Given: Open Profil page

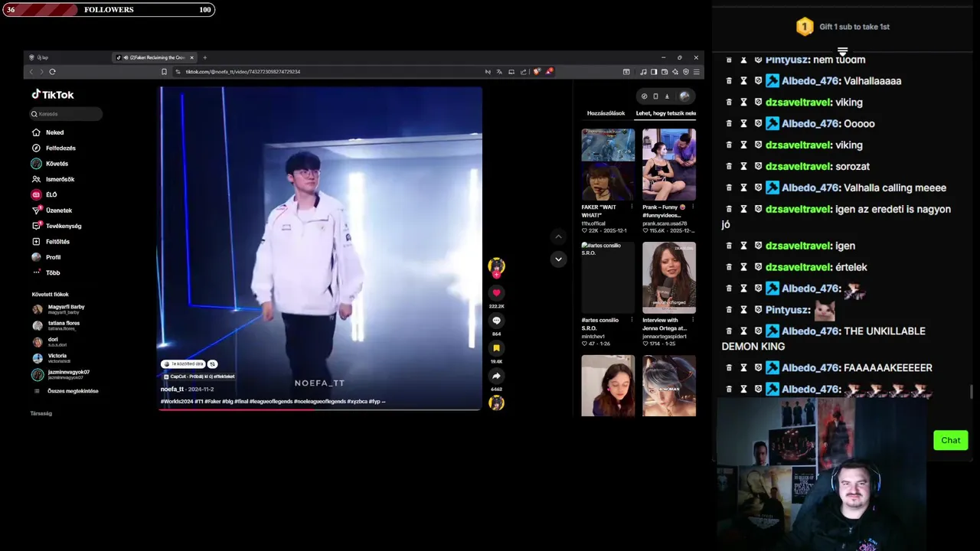Looking at the screenshot, I should pos(46,257).
